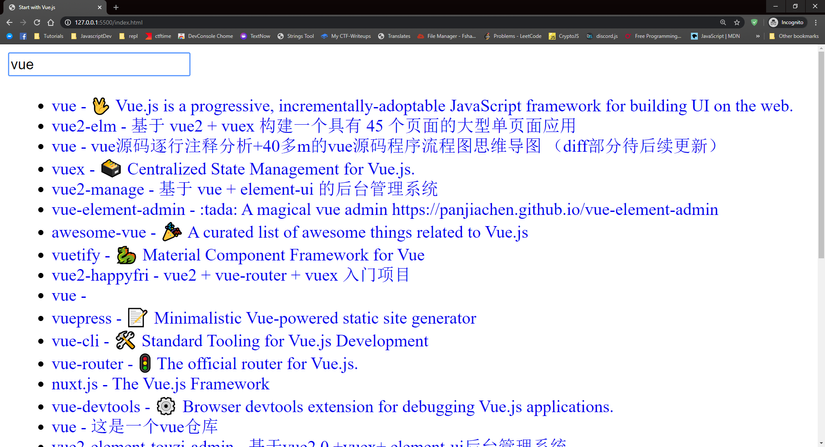Screen dimensions: 825x447
Task: Open the Other bookmarks folder
Action: pos(793,36)
